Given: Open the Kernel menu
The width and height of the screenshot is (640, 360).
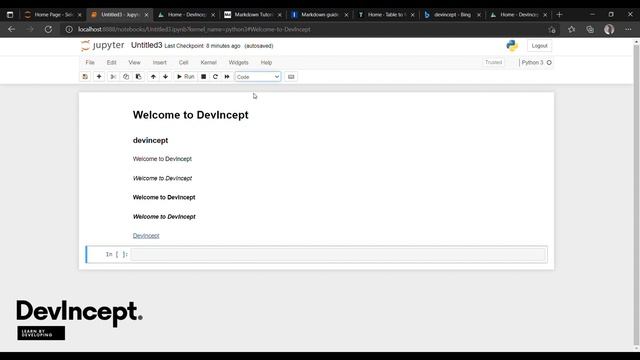Looking at the screenshot, I should click(209, 62).
